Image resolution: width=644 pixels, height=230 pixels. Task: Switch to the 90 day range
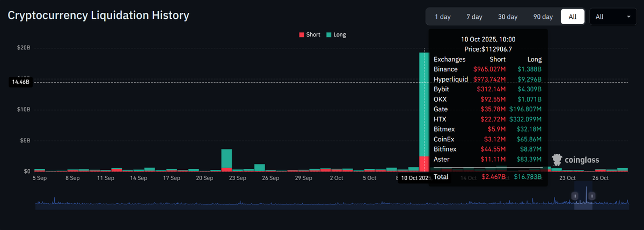[543, 17]
